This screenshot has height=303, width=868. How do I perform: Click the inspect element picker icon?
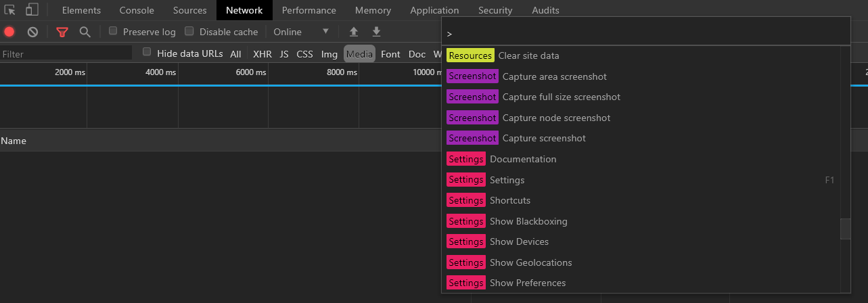(x=10, y=10)
